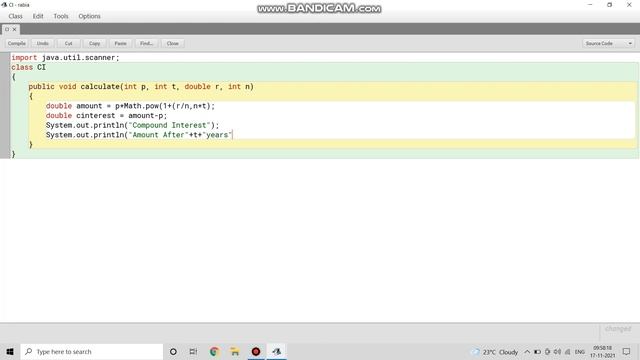Click the Copy button

pyautogui.click(x=95, y=43)
